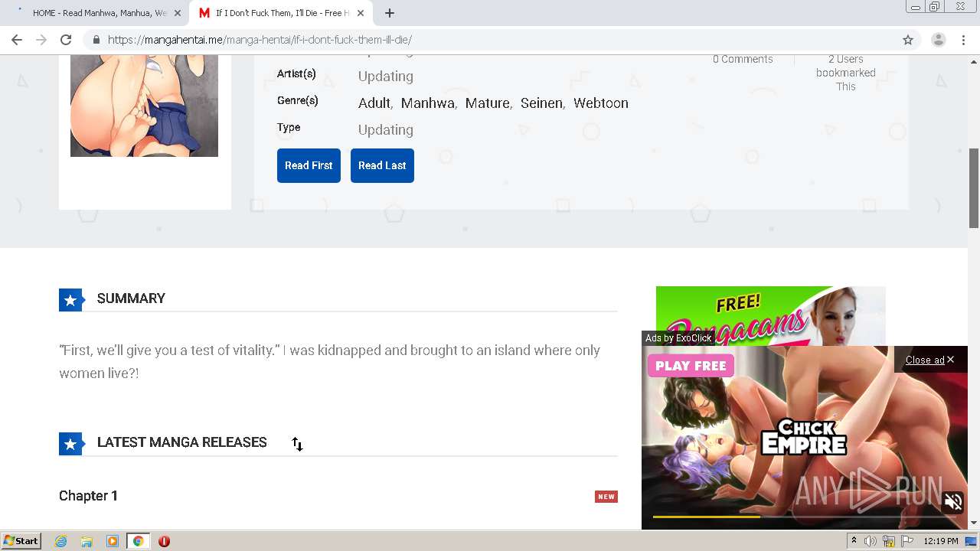
Task: Open the volume tray icon
Action: point(871,541)
